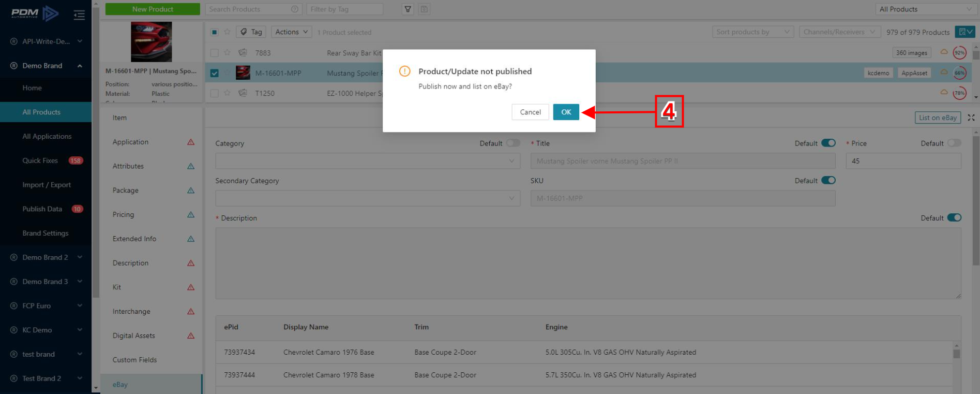
Task: Enable the Category Default toggle
Action: click(513, 143)
